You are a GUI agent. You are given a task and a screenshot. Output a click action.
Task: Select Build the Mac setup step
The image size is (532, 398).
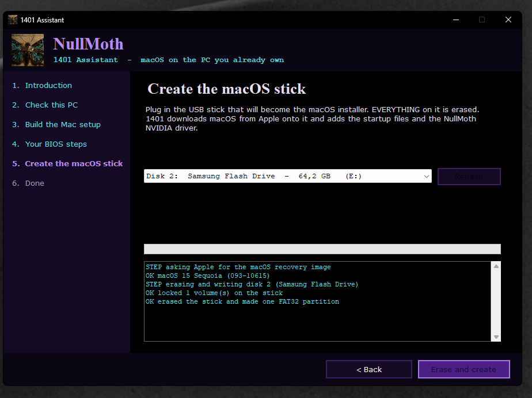(56, 124)
